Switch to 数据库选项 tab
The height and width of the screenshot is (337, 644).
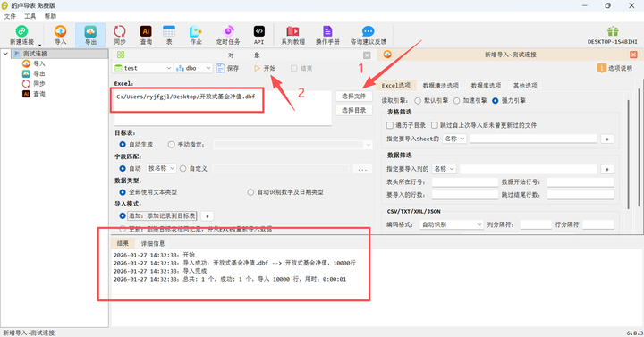coord(486,86)
